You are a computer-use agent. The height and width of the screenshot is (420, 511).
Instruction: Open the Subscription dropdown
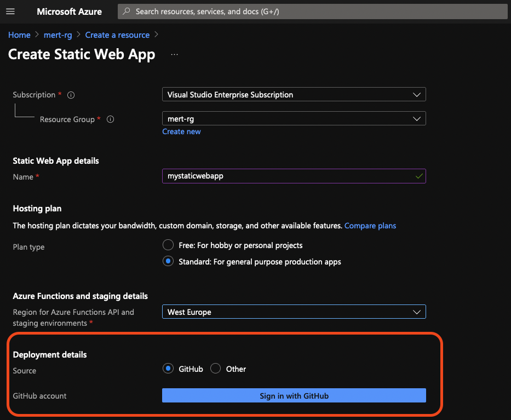coord(294,95)
